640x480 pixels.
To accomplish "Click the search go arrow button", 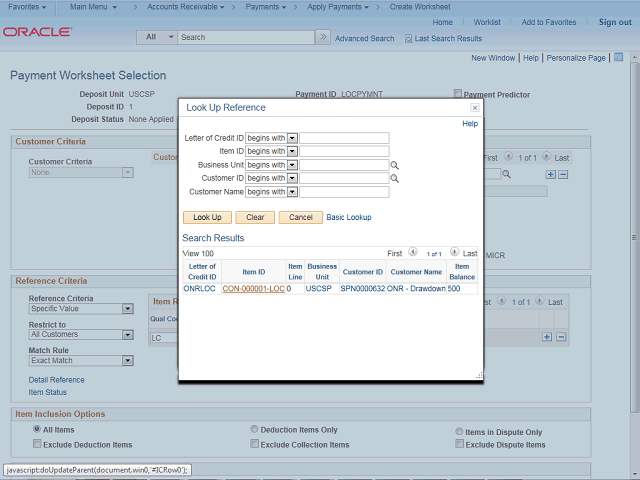I will (322, 37).
